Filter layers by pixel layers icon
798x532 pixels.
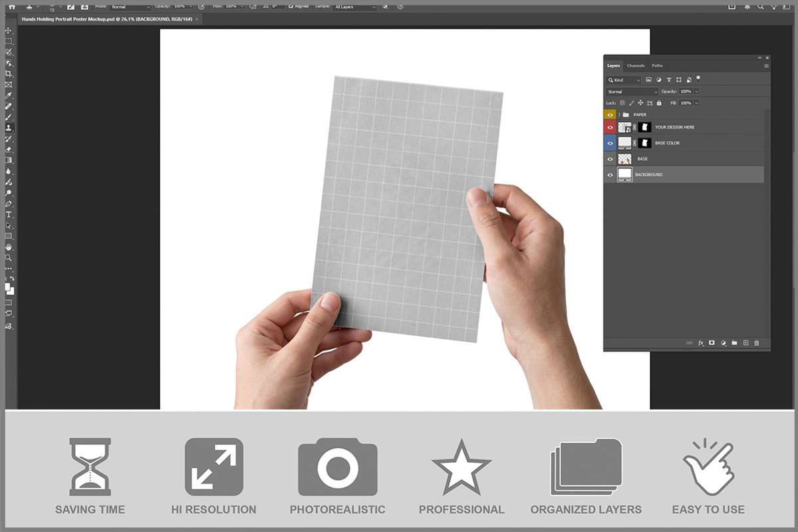648,80
